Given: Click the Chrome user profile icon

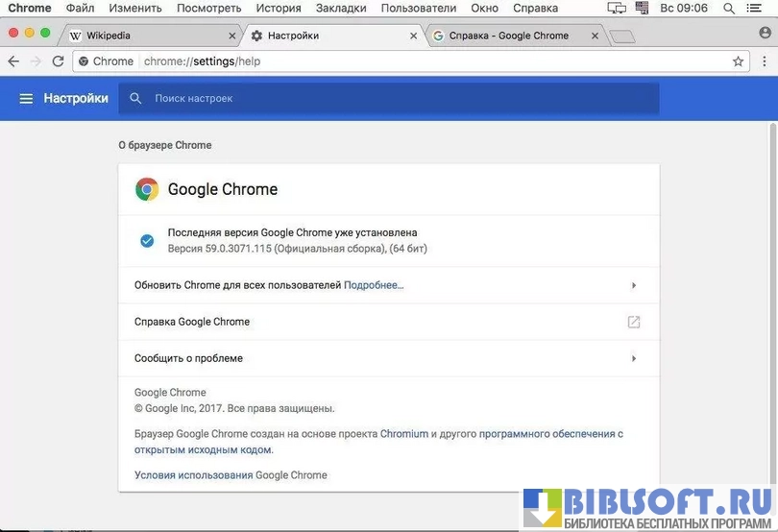Looking at the screenshot, I should point(765,33).
